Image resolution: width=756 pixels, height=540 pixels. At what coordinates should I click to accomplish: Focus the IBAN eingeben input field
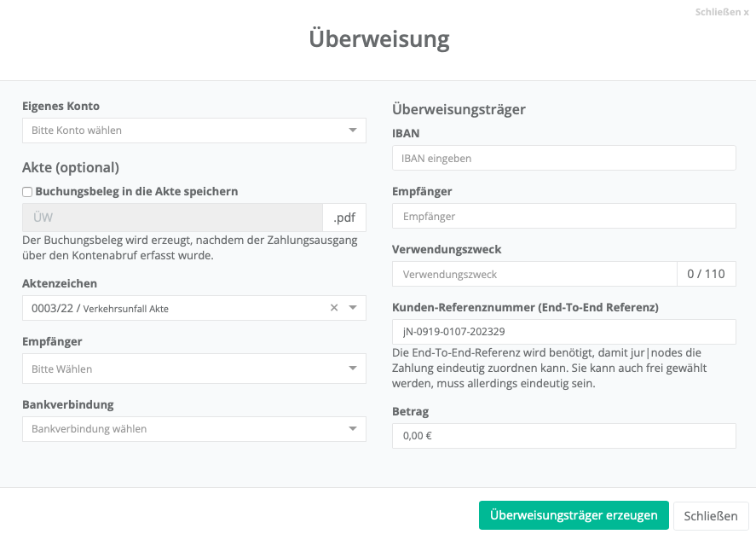click(563, 158)
